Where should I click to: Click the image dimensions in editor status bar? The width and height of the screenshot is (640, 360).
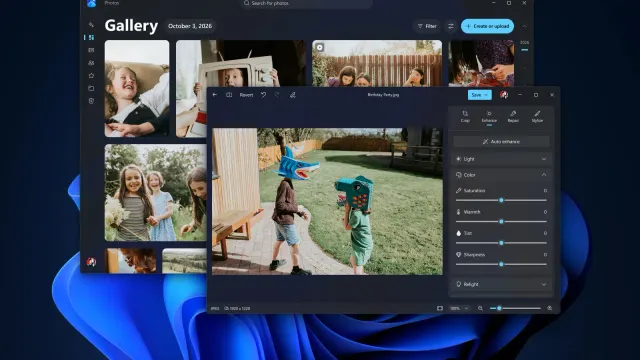tap(237, 308)
